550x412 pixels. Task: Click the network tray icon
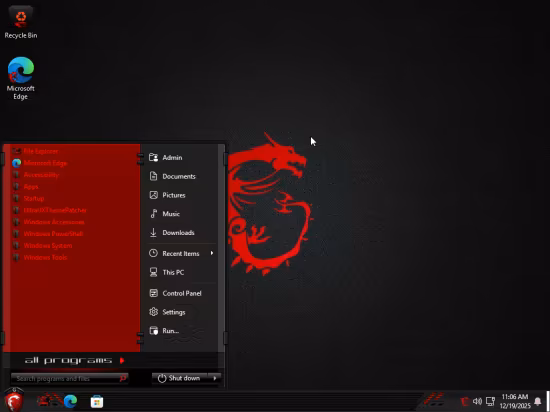click(490, 401)
